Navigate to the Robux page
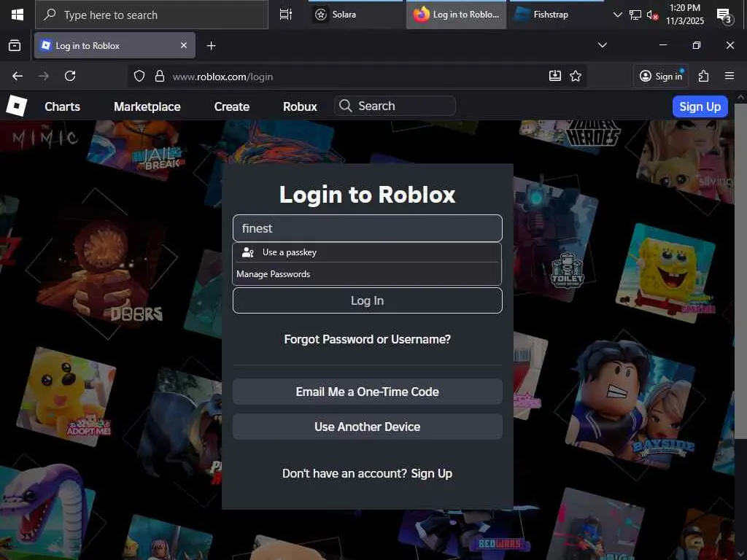This screenshot has height=560, width=747. pyautogui.click(x=300, y=106)
